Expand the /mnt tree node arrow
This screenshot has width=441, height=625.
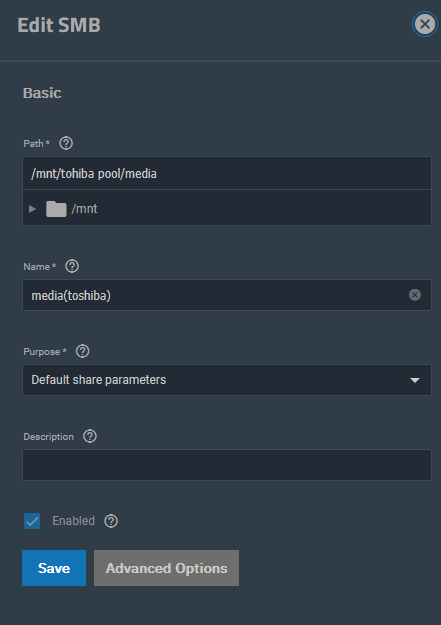(x=33, y=208)
